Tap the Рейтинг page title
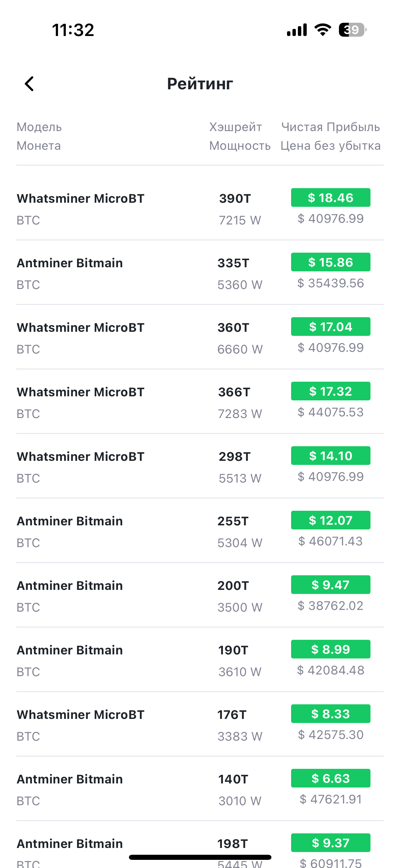Screen dimensions: 400x868 point(200,84)
